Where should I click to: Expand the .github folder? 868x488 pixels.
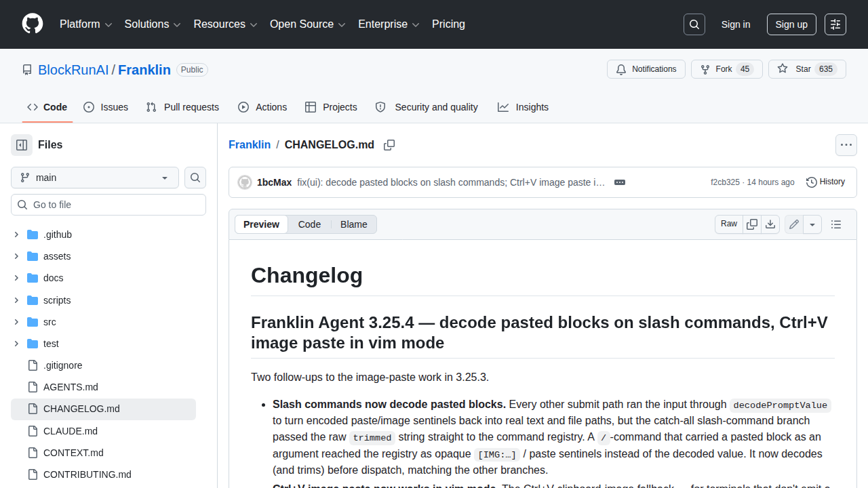[x=16, y=235]
